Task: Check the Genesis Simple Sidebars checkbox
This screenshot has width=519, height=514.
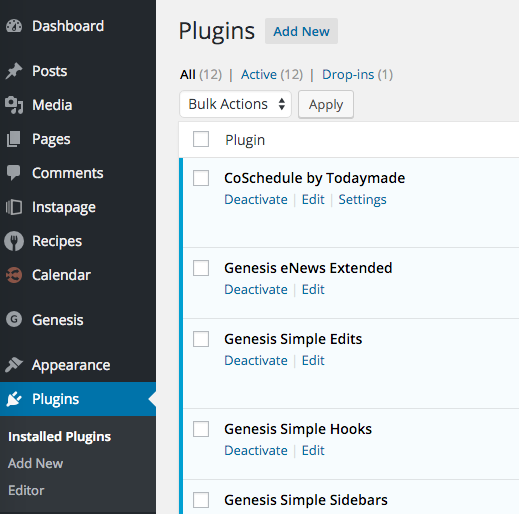Action: click(201, 500)
